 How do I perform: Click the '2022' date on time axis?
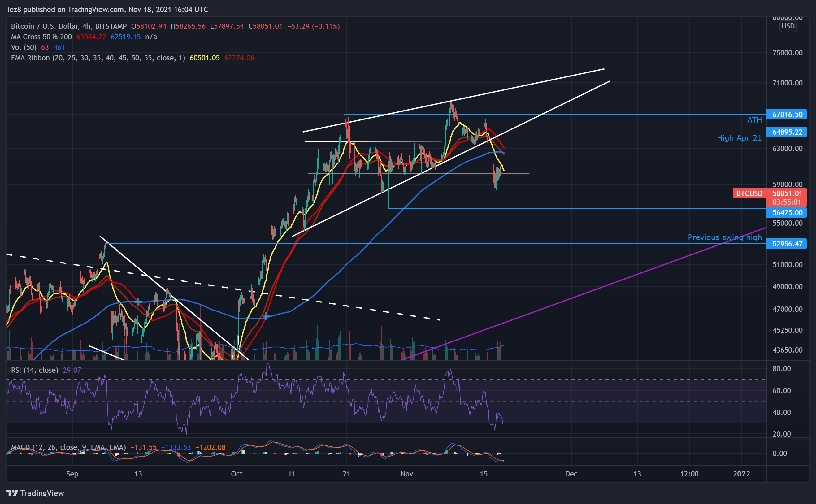[x=741, y=474]
